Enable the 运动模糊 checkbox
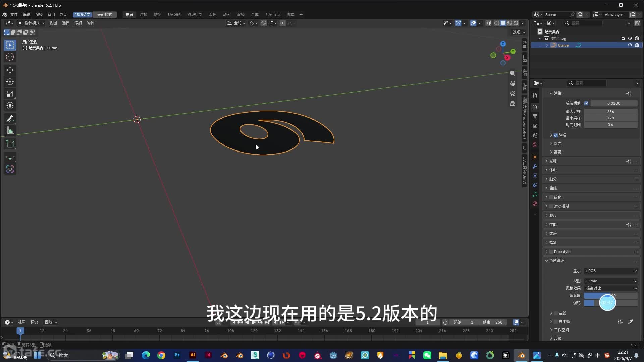 pyautogui.click(x=551, y=206)
